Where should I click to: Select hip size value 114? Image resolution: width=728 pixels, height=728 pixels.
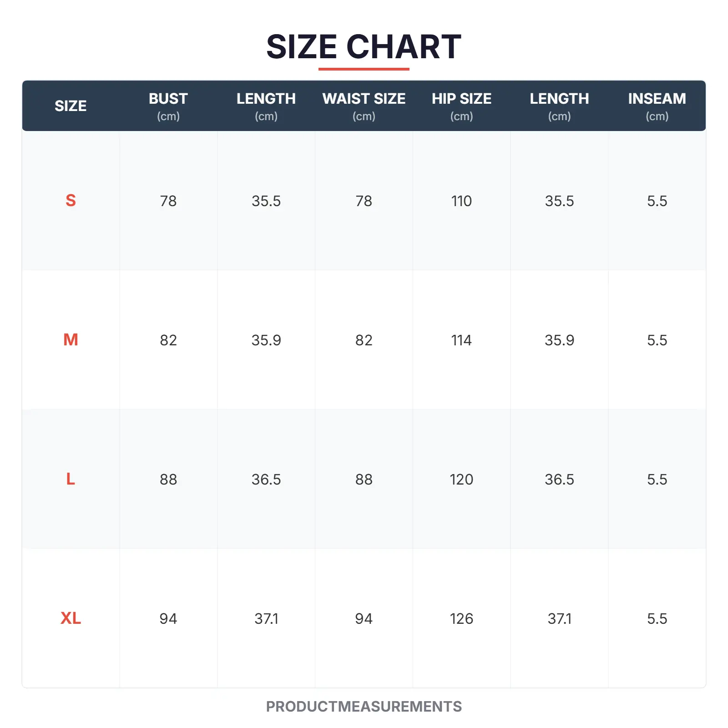click(461, 340)
